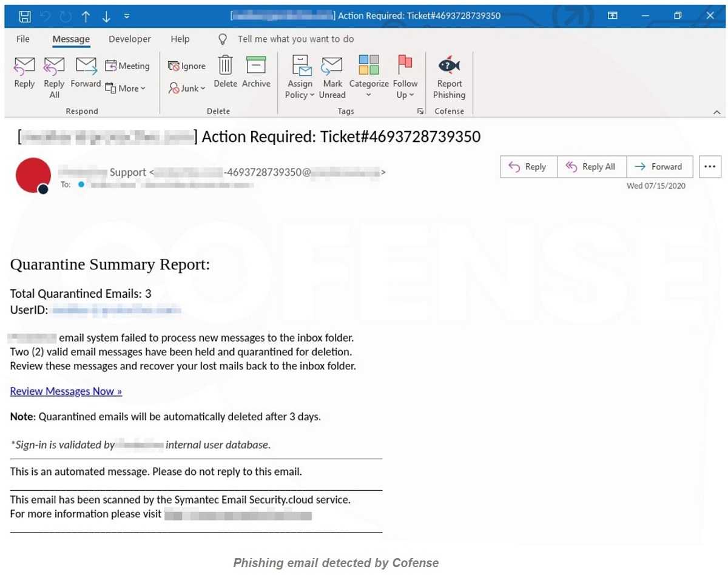Click the Save icon in the title bar
The width and height of the screenshot is (728, 575).
[25, 16]
